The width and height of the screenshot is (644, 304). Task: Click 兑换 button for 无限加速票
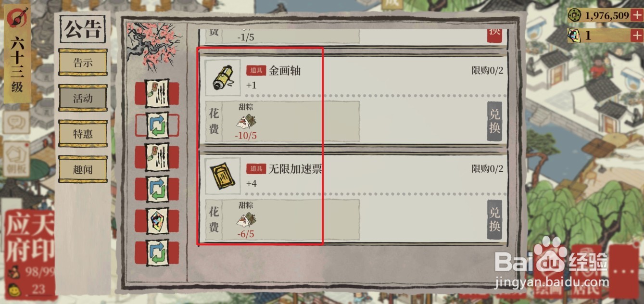pos(494,219)
